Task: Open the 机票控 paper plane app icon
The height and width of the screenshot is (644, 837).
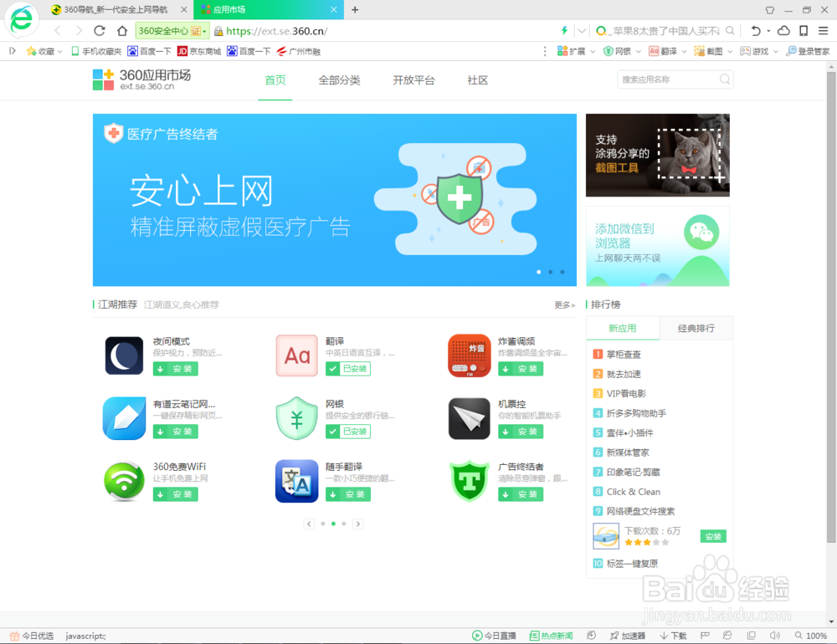Action: coord(470,418)
